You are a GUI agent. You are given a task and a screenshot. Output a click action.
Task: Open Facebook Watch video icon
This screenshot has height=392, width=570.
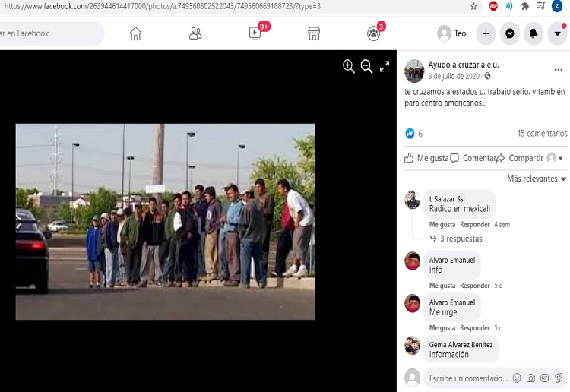point(255,33)
